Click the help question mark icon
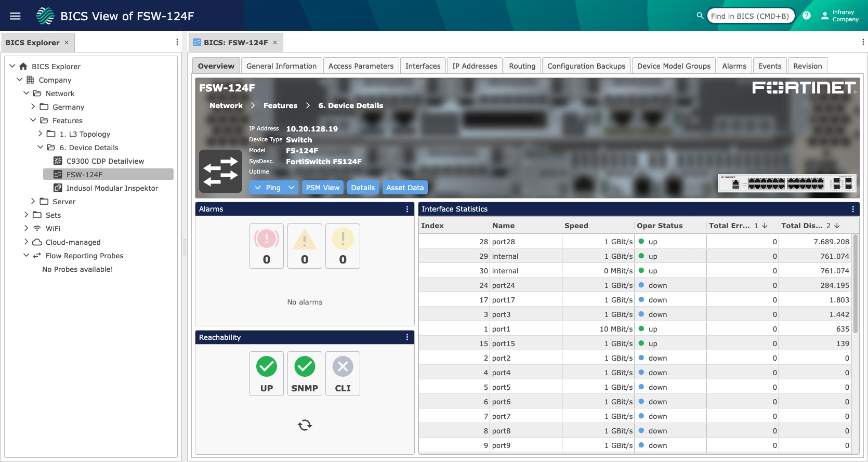The image size is (868, 462). click(806, 16)
